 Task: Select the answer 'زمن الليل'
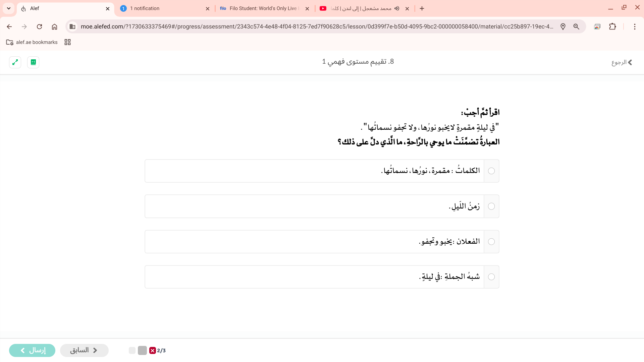[491, 206]
